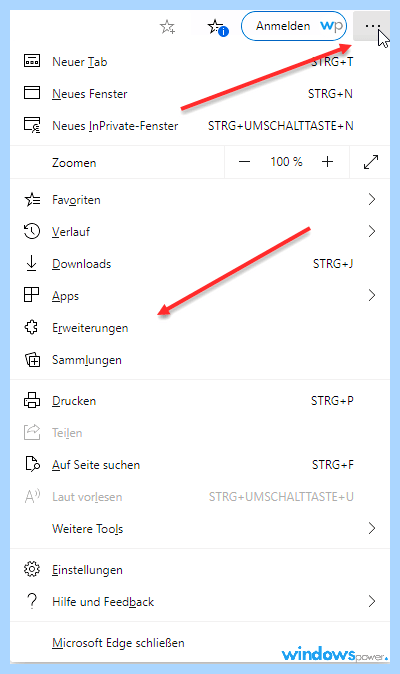
Task: Click the full screen arrow icon
Action: pyautogui.click(x=370, y=162)
